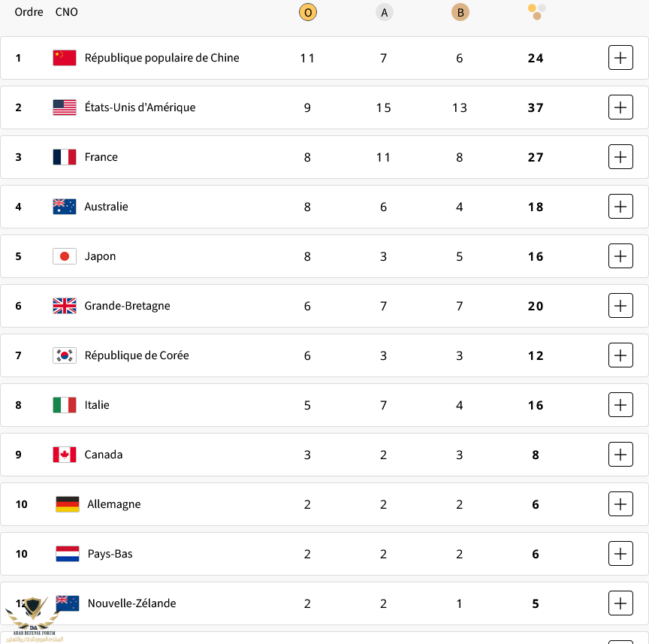Select the Nouvelle-Zélande country name

tap(131, 603)
